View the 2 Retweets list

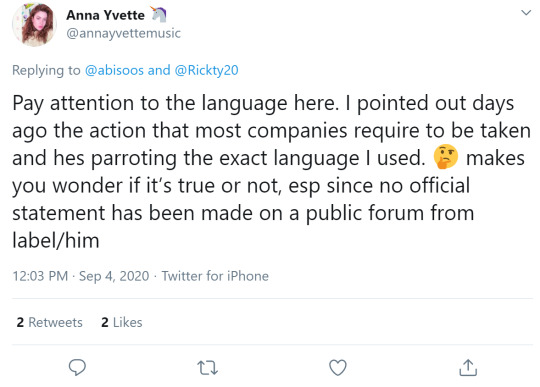pyautogui.click(x=50, y=322)
